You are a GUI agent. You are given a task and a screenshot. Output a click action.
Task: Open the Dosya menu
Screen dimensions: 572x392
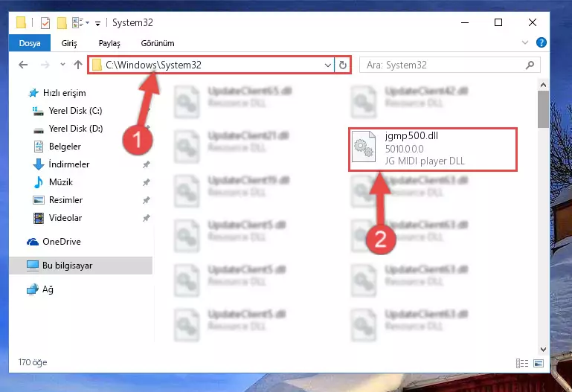pos(30,43)
